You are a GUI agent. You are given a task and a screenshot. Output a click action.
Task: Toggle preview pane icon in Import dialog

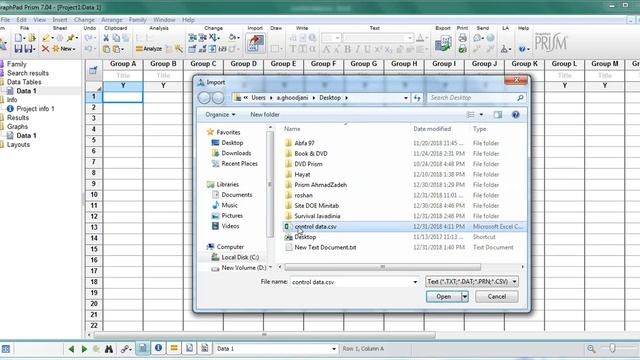point(498,115)
